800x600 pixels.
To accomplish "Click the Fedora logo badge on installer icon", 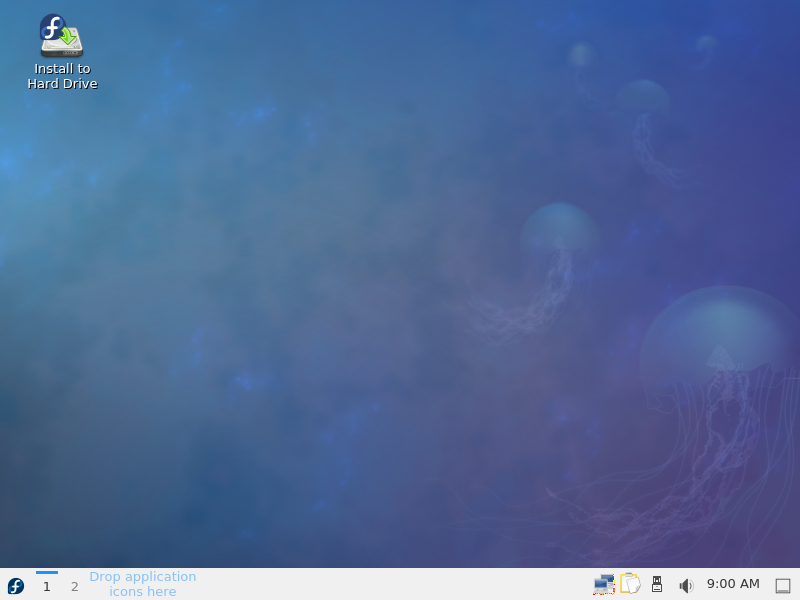I will (51, 26).
